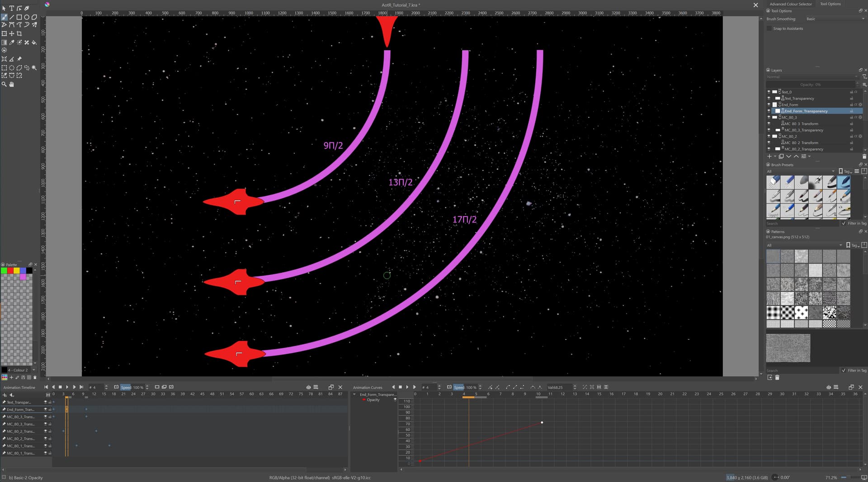
Task: Pick the green palette swatch
Action: [4, 270]
